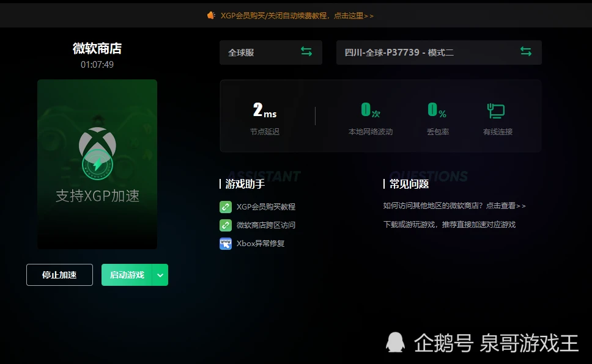The height and width of the screenshot is (364, 592).
Task: Click the www icon beside Xbox异常修复
Action: (x=226, y=244)
